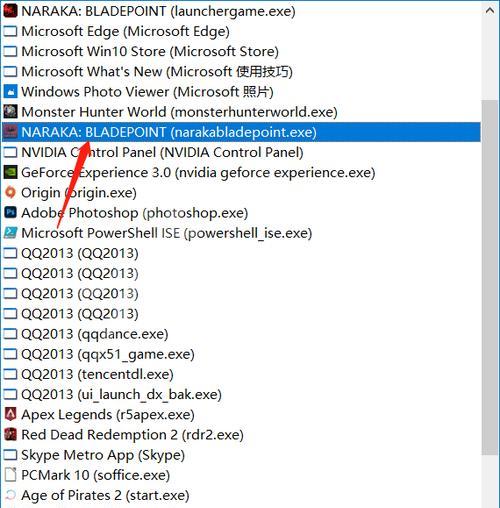500x508 pixels.
Task: Click the PCMark 10 document icon
Action: pyautogui.click(x=10, y=475)
